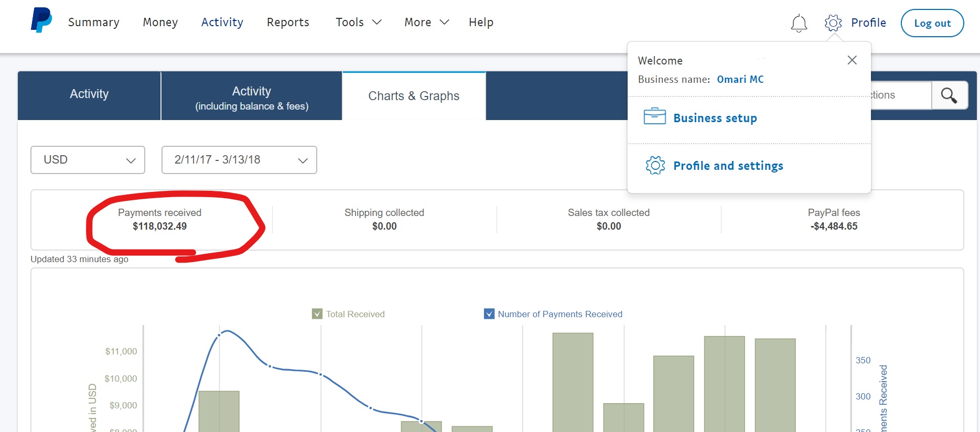Click the search magnifier icon
This screenshot has height=432, width=980.
pos(949,95)
